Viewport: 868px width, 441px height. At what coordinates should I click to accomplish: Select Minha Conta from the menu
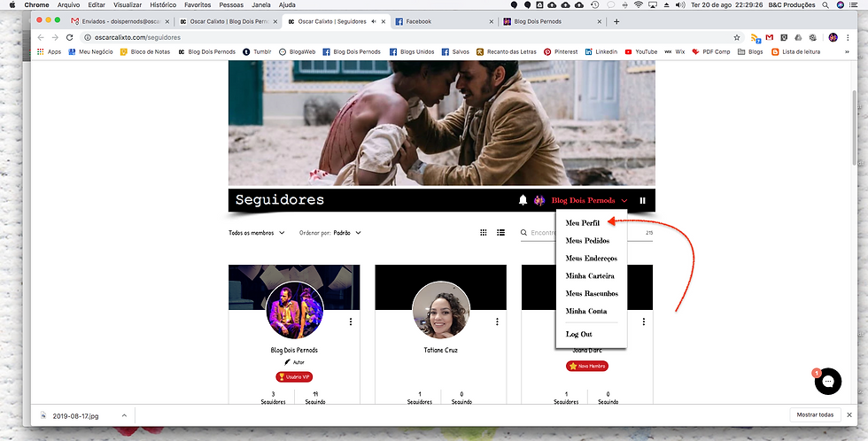point(586,312)
